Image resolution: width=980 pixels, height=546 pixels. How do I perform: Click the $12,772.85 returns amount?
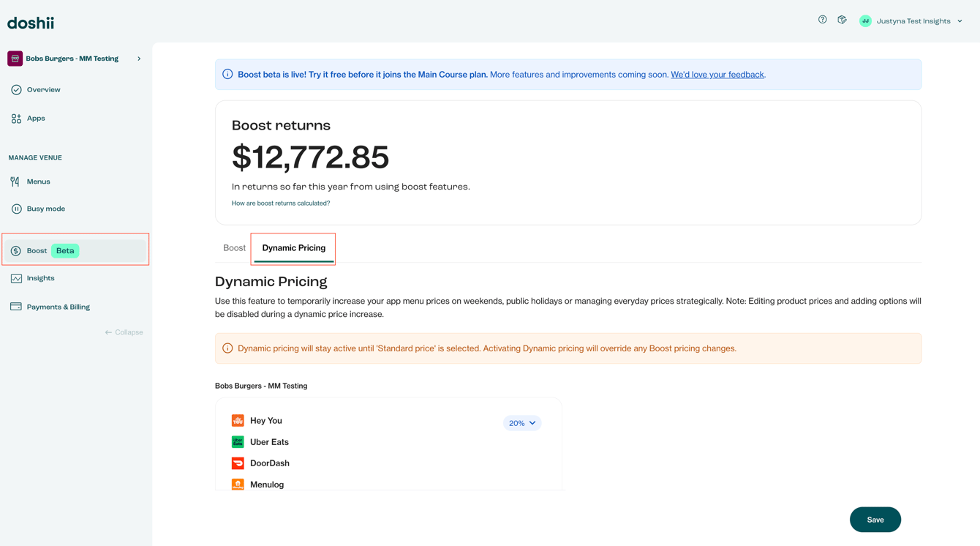point(310,157)
